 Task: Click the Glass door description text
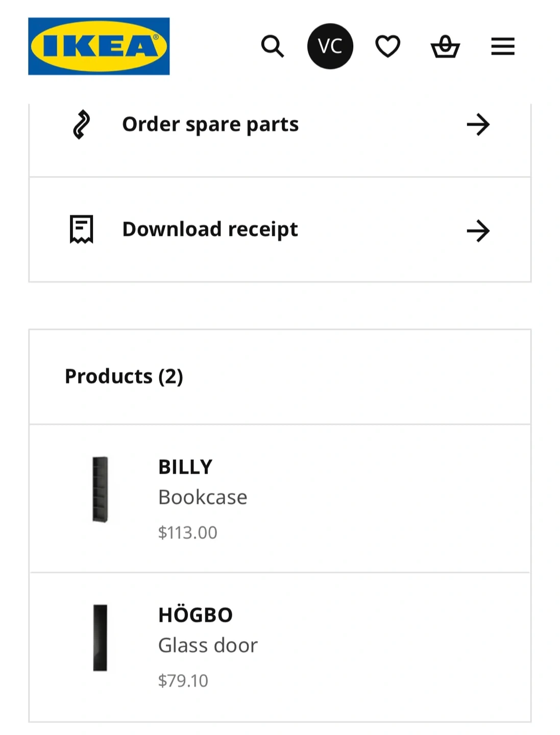tap(208, 646)
